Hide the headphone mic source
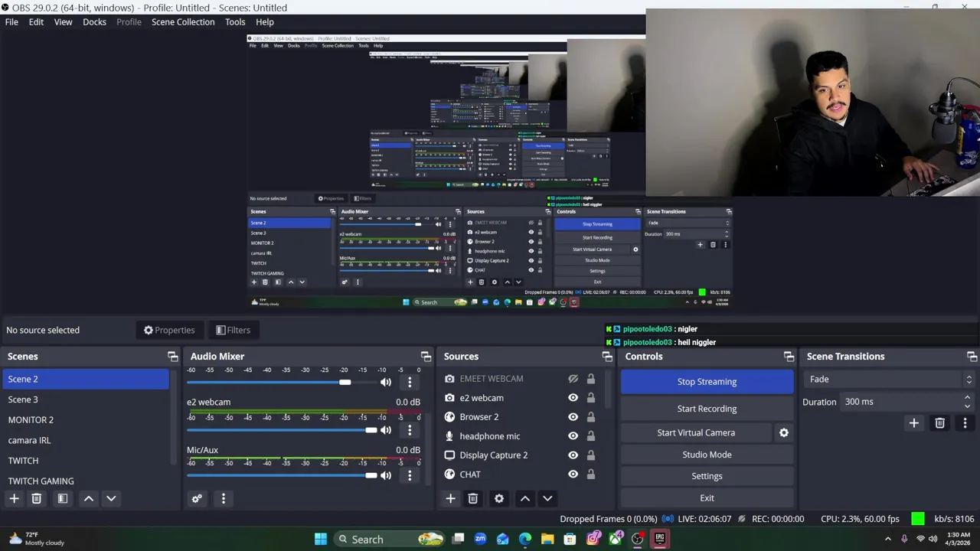980x551 pixels. coord(573,436)
